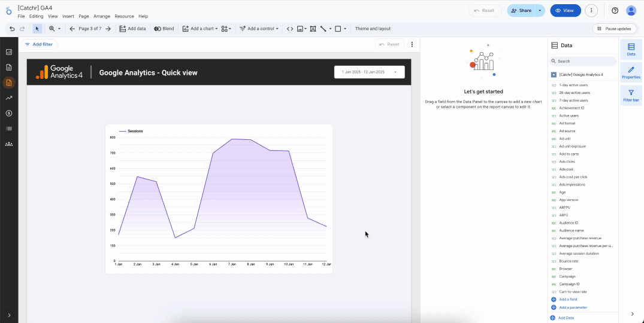Open the zoom level dropdown arrow
Image resolution: width=644 pixels, height=323 pixels.
(x=59, y=29)
